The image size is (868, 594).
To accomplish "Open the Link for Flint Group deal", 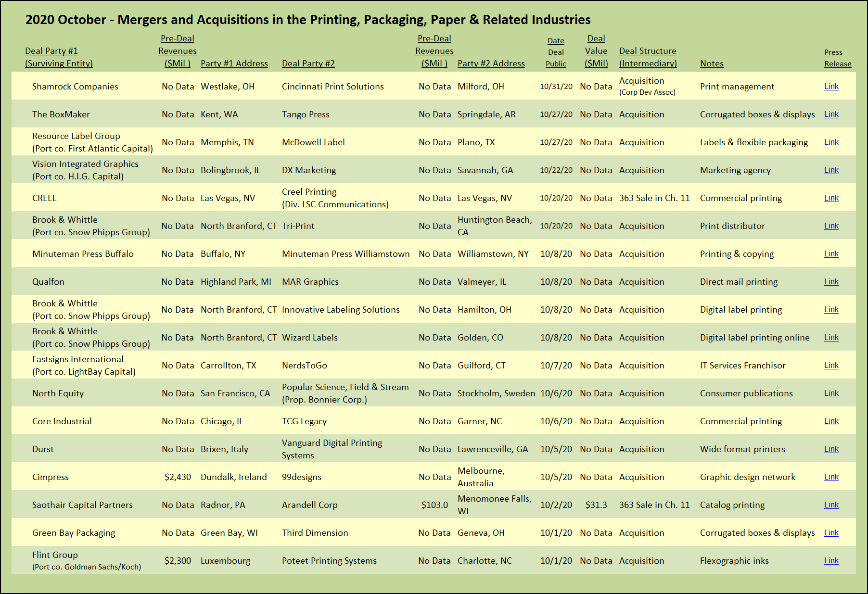I will (831, 560).
